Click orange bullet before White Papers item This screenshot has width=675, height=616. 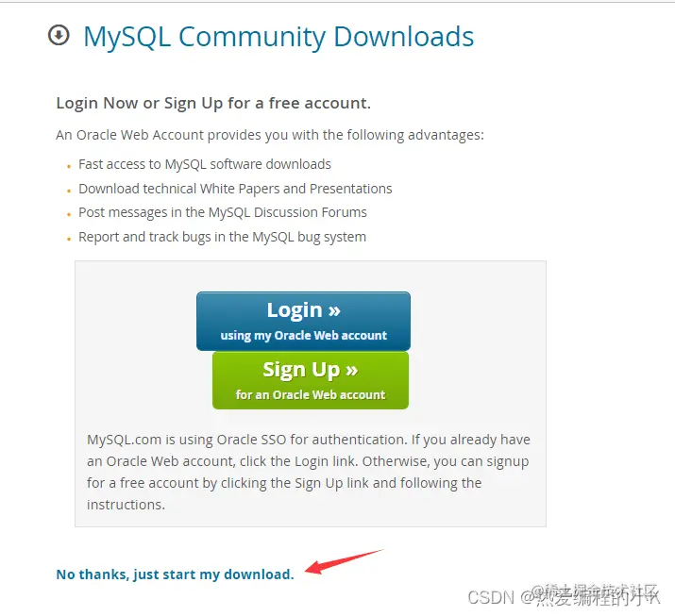(x=69, y=191)
